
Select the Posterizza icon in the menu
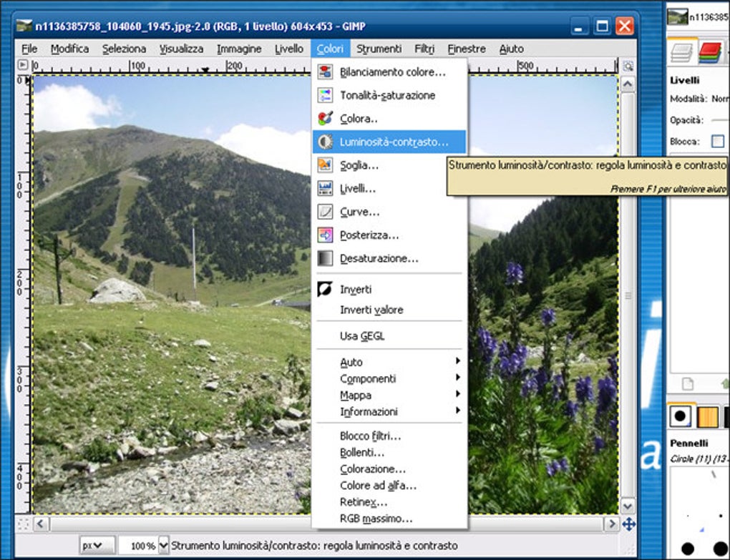(x=325, y=235)
